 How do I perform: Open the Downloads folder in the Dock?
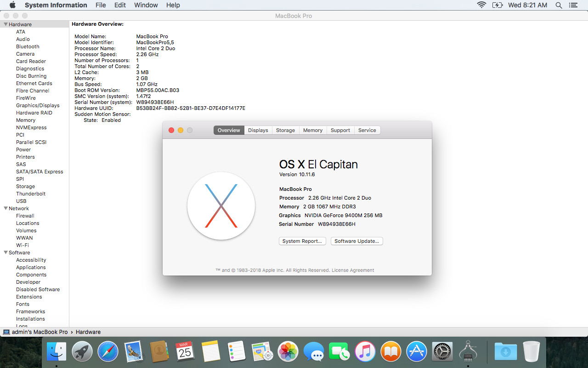click(x=505, y=352)
